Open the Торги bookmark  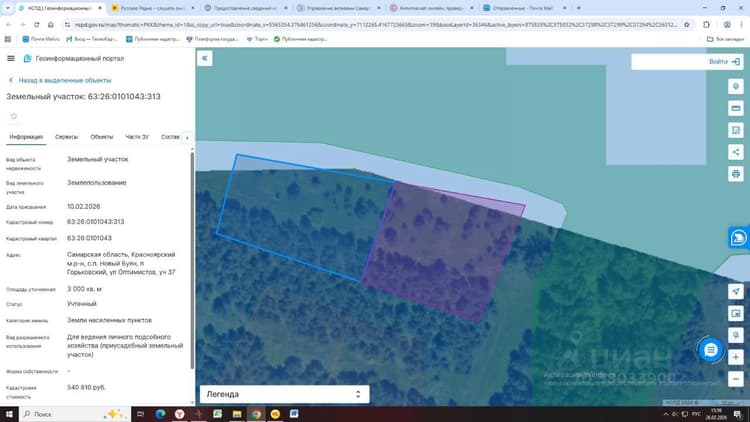coord(257,39)
